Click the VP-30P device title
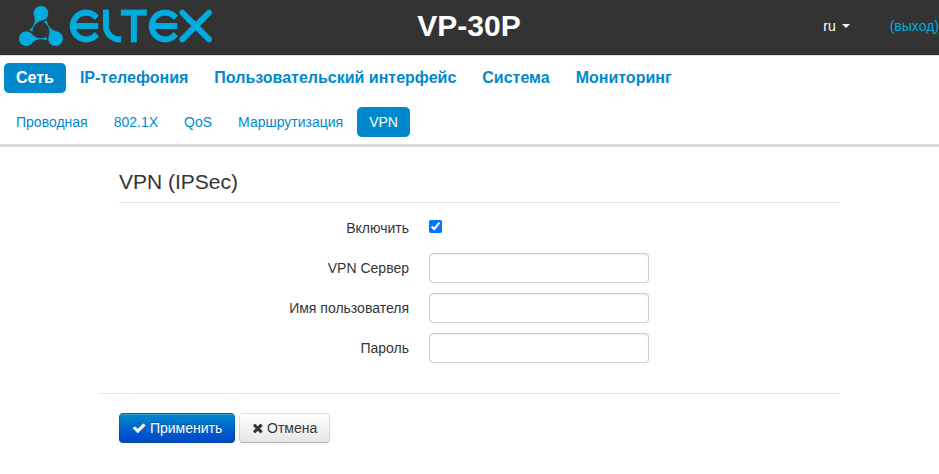The width and height of the screenshot is (939, 474). pos(469,27)
